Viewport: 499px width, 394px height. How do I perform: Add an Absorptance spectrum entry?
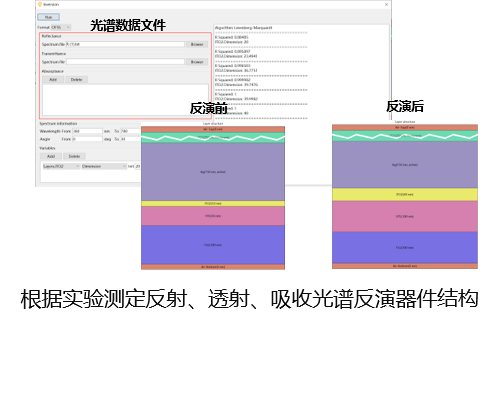tap(53, 80)
